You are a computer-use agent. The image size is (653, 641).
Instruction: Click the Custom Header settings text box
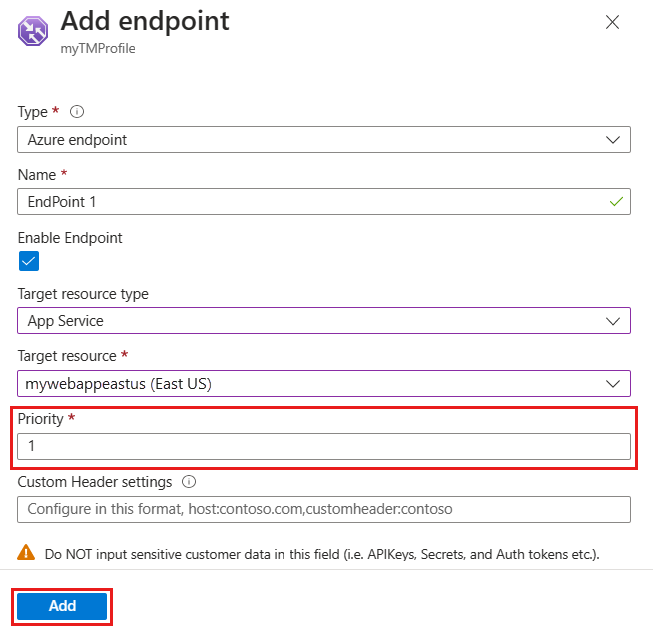coord(324,509)
